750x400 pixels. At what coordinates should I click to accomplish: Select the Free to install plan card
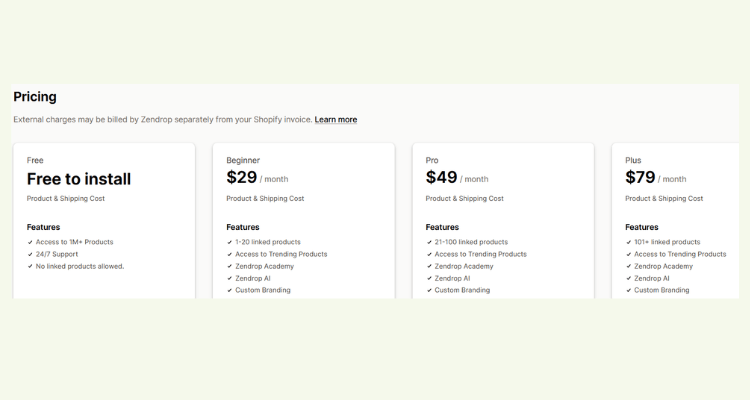[104, 221]
